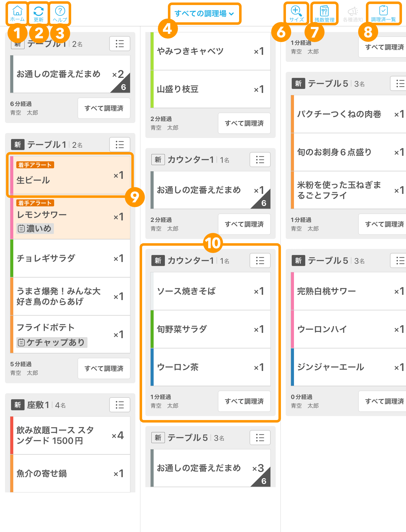Tap 新 badge on テーブル1 card with 生ビール

(18, 145)
